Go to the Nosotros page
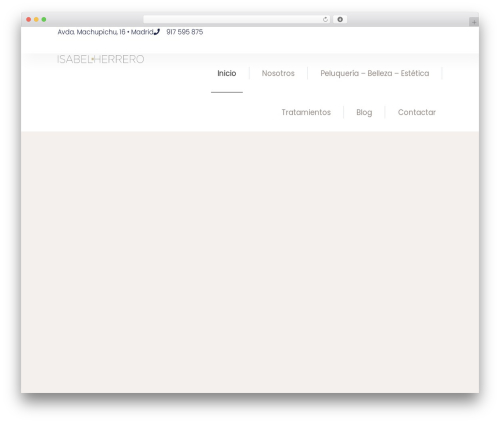 [x=278, y=73]
